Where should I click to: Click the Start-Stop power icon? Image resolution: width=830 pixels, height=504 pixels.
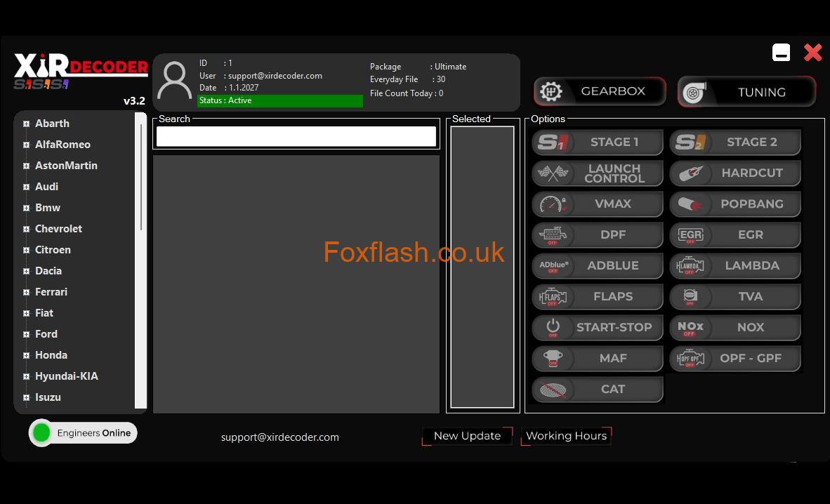[x=552, y=328]
